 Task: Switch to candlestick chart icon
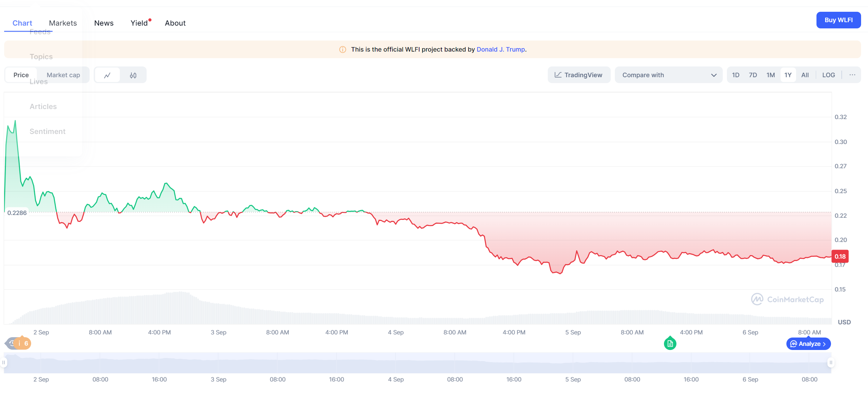[133, 75]
